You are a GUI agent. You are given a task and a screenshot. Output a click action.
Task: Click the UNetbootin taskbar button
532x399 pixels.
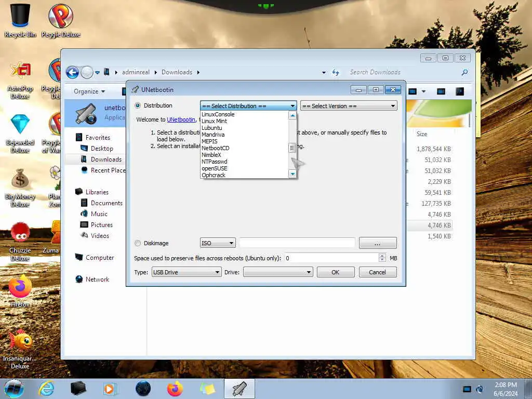(240, 389)
